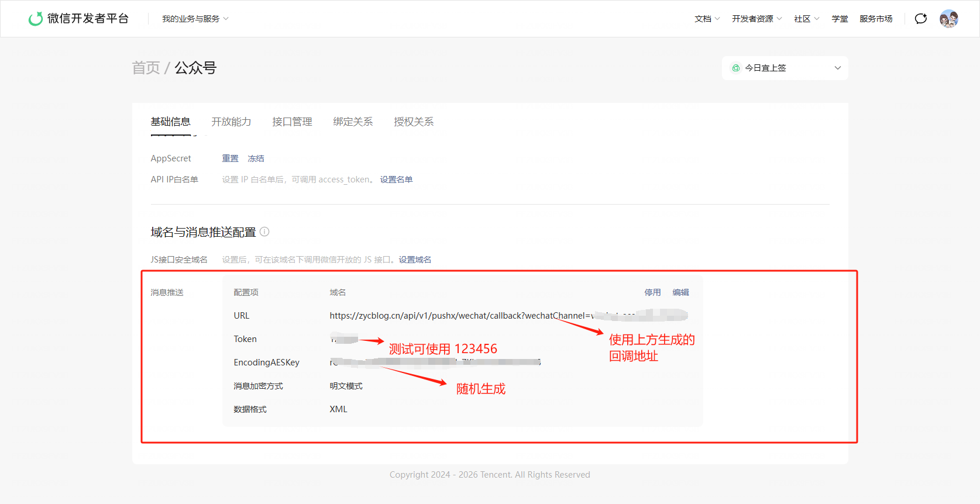This screenshot has width=980, height=504.
Task: Click 编辑 in message push config
Action: pos(680,292)
